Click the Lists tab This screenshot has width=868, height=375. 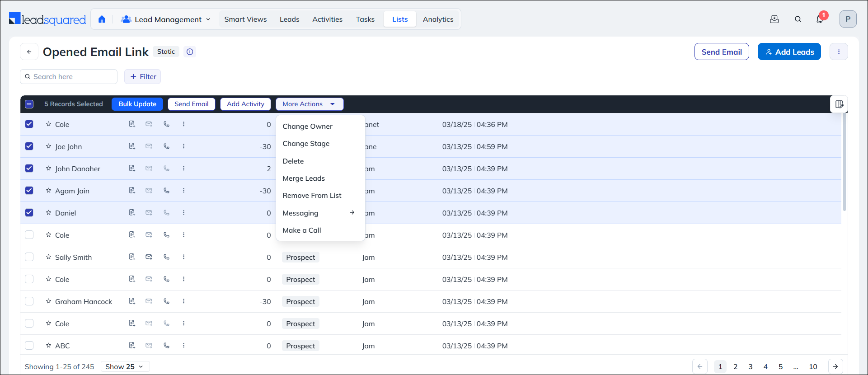pos(400,19)
